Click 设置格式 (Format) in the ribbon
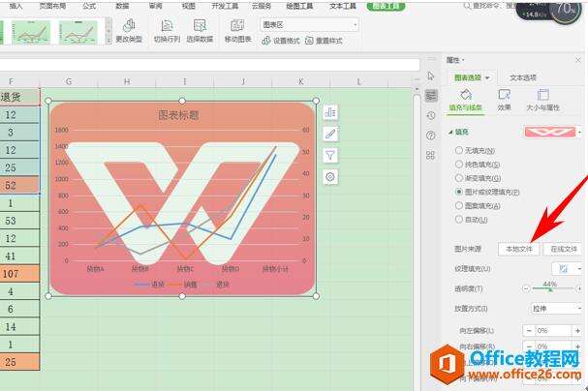Image resolution: width=588 pixels, height=391 pixels. coord(281,41)
